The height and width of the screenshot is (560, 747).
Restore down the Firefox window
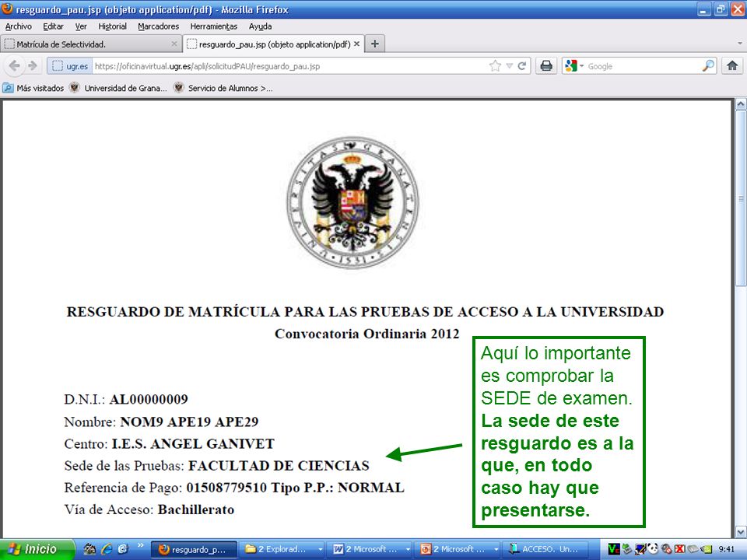(x=721, y=9)
